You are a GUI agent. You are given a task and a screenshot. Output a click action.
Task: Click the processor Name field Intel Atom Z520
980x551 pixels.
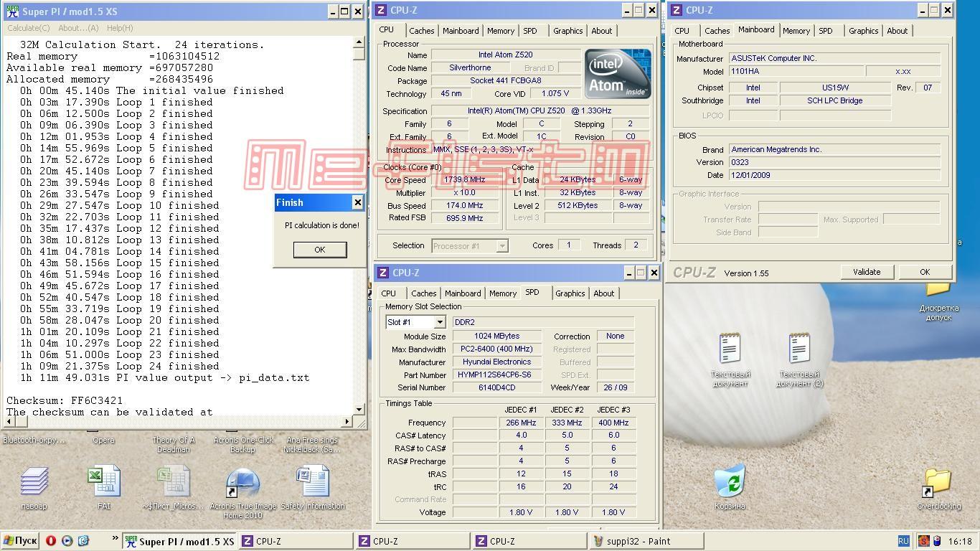click(x=506, y=55)
